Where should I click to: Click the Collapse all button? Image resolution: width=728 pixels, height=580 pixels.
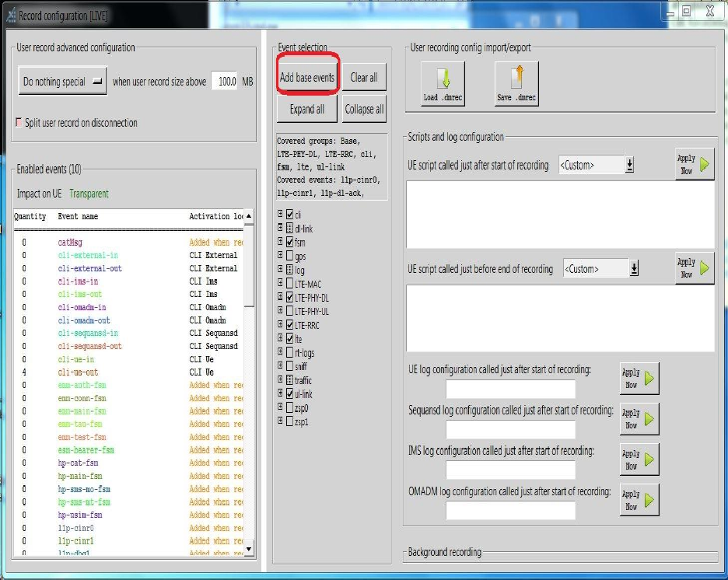click(364, 109)
